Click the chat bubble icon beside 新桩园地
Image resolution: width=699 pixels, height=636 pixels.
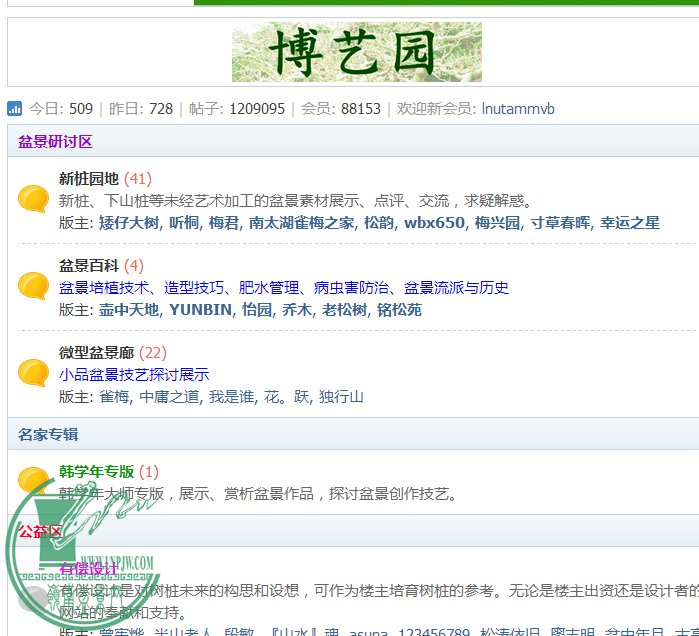pos(33,200)
